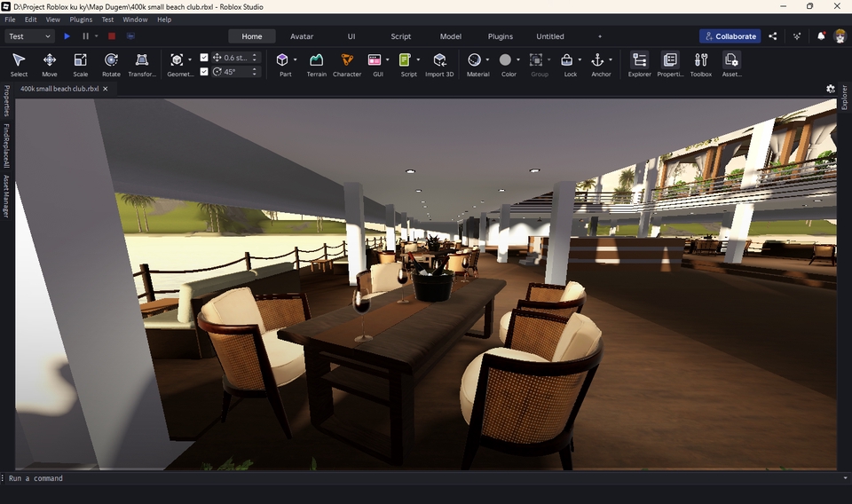This screenshot has height=504, width=852.
Task: Expand the Part dropdown arrow
Action: [296, 60]
